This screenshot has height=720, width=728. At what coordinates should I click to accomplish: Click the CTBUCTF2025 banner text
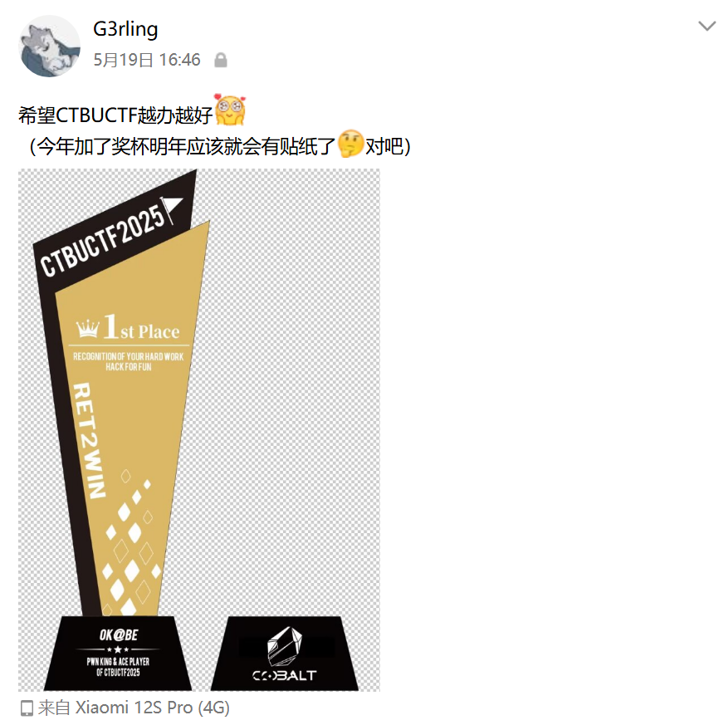[x=102, y=242]
